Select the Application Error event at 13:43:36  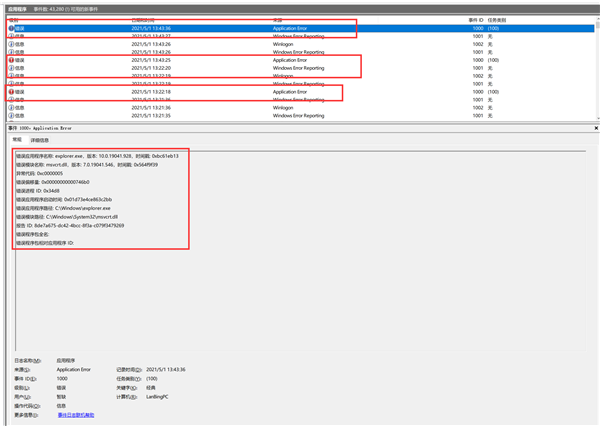tap(300, 28)
